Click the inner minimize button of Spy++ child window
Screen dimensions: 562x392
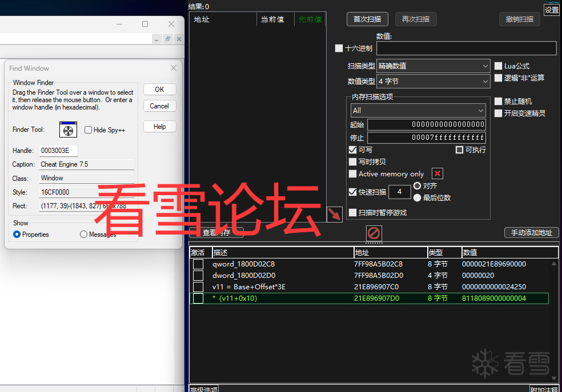156,39
